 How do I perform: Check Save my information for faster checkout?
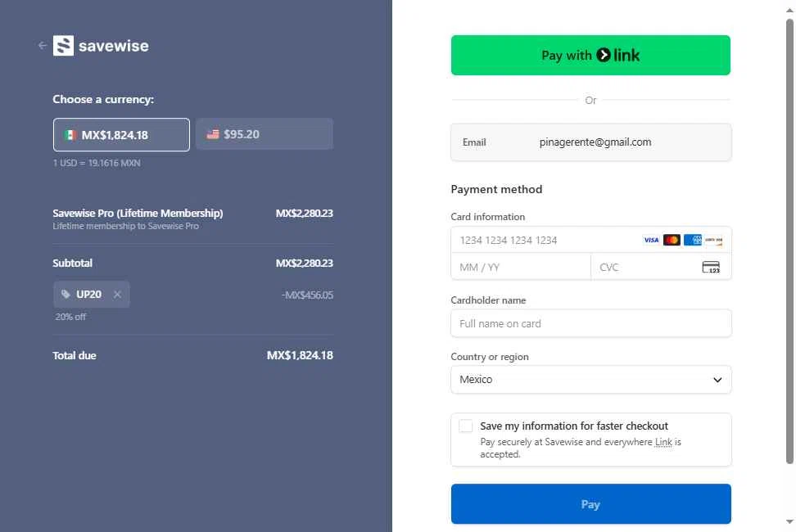coord(465,426)
